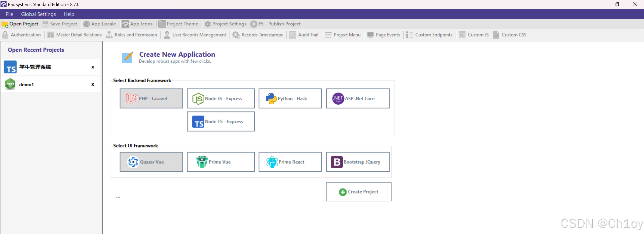The image size is (644, 234).
Task: Click the Project Settings gear icon
Action: point(208,24)
